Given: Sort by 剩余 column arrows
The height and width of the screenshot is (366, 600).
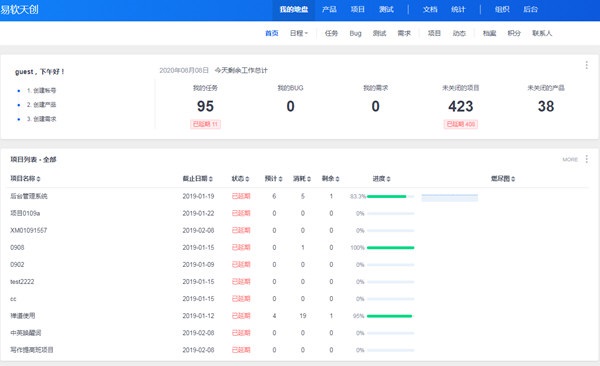Looking at the screenshot, I should 338,179.
